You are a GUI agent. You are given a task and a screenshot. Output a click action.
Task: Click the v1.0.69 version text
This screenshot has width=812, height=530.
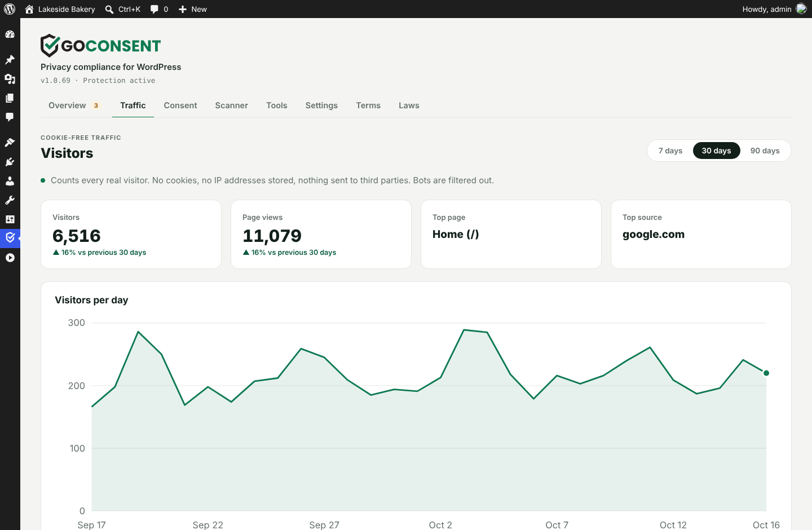pos(55,81)
